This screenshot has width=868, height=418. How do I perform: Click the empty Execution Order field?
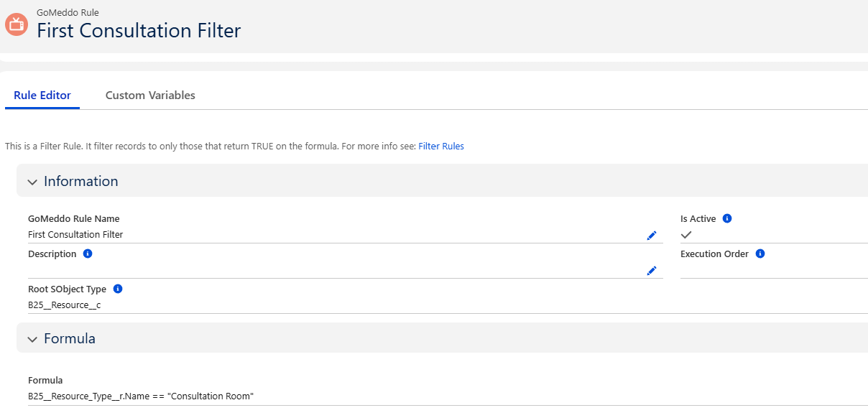click(769, 270)
